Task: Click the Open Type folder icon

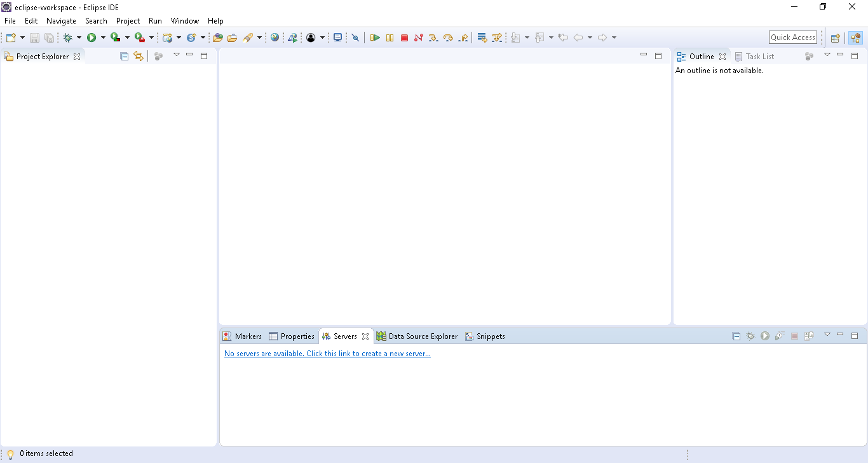Action: pyautogui.click(x=218, y=38)
